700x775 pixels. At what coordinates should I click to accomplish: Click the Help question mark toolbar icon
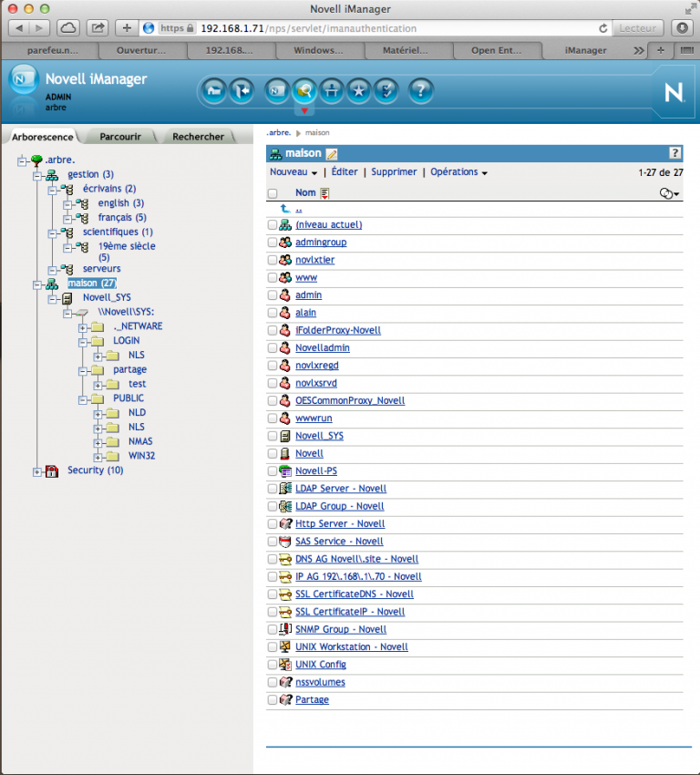coord(420,91)
